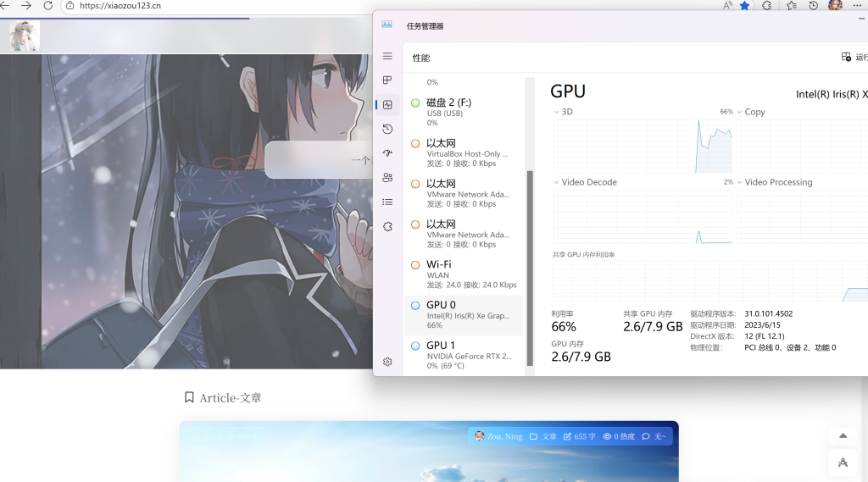The image size is (868, 482).
Task: Expand the 3D graph engine dropdown
Action: (x=557, y=112)
